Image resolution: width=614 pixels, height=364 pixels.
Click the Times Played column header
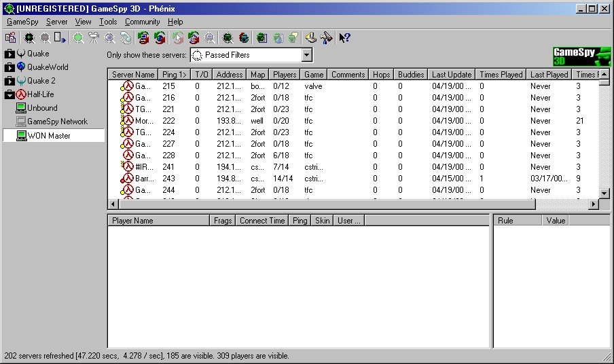pos(501,75)
